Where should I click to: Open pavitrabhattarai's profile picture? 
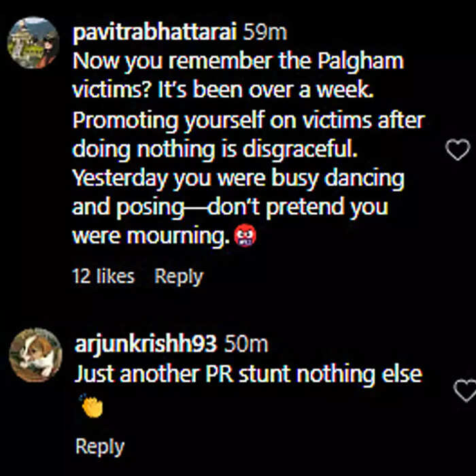click(x=33, y=42)
